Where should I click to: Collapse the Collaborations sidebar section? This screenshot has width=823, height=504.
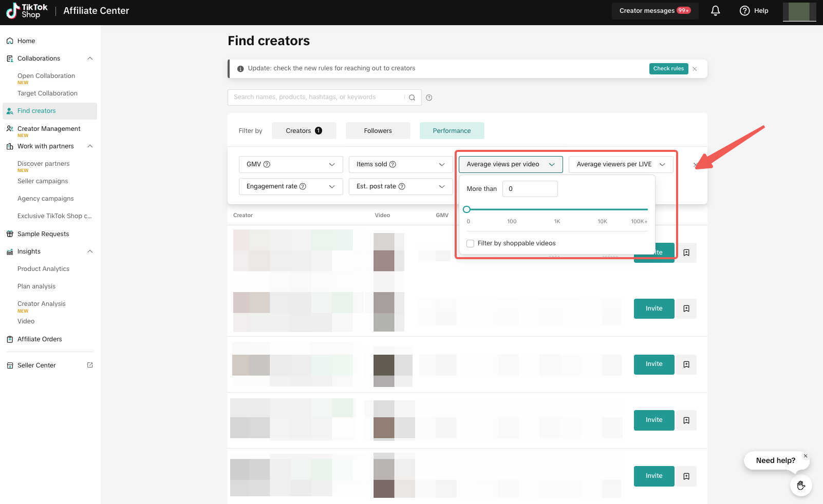pyautogui.click(x=90, y=59)
